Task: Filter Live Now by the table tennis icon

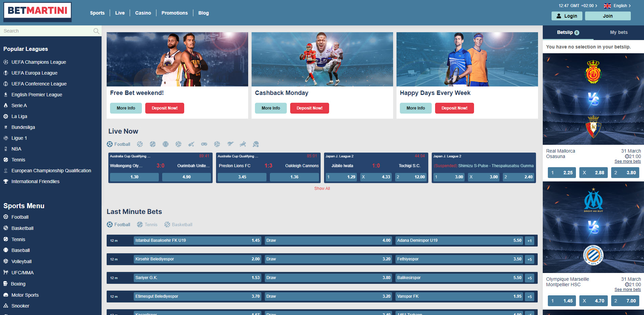Action: point(256,144)
